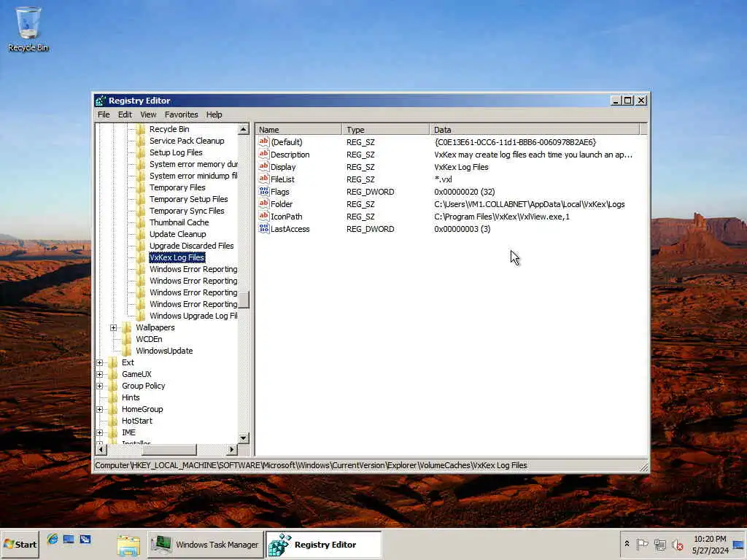747x560 pixels.
Task: Select the Flags DWORD value icon
Action: pos(263,191)
